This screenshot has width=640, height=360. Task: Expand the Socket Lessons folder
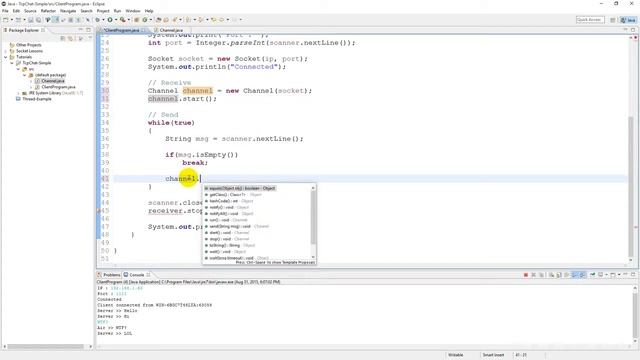pyautogui.click(x=6, y=51)
